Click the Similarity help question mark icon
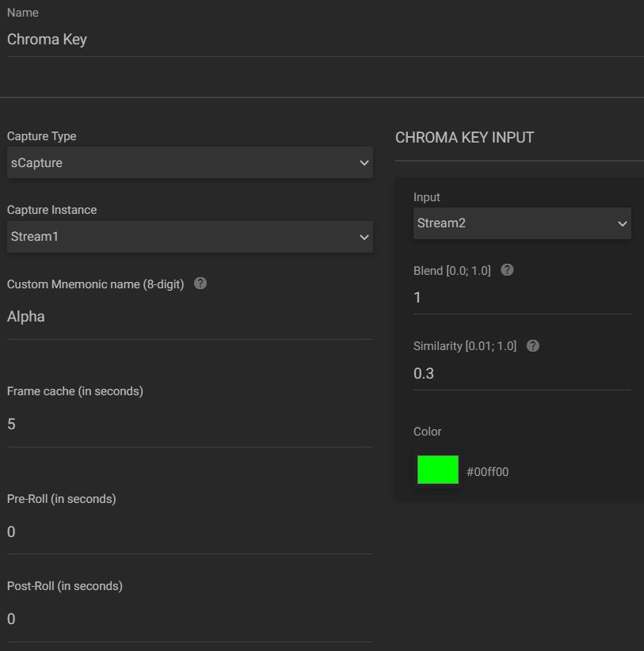644x651 pixels. [x=533, y=345]
